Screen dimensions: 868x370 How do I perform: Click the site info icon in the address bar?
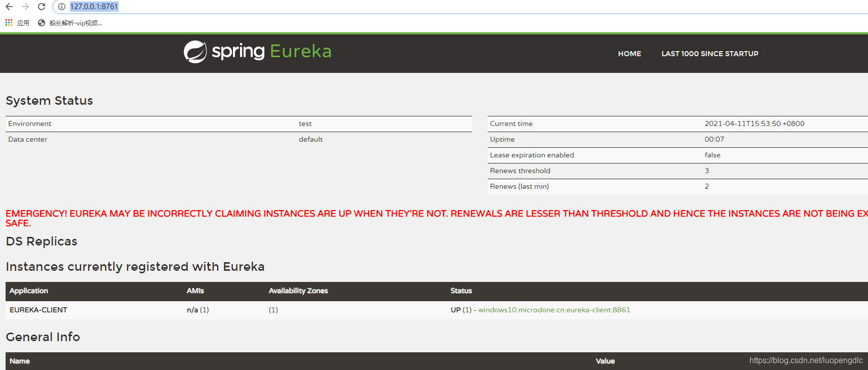pyautogui.click(x=61, y=7)
